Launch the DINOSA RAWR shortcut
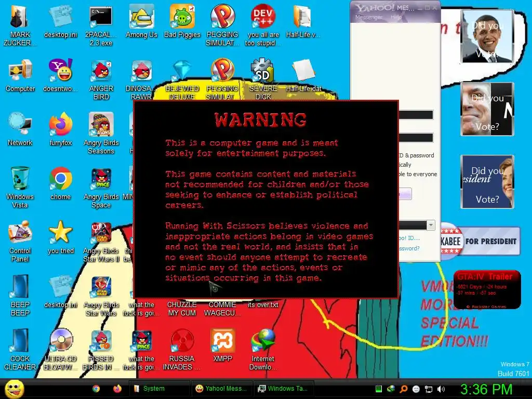The width and height of the screenshot is (532, 399). (141, 79)
